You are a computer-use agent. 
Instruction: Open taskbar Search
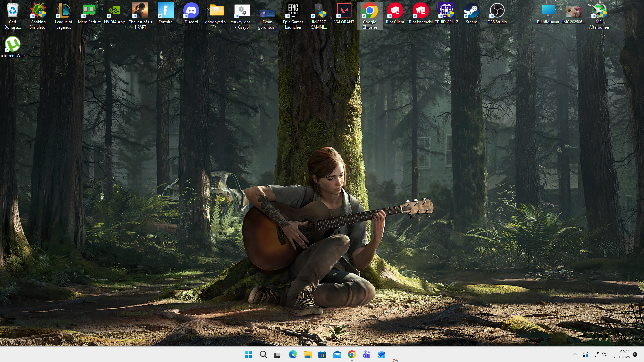(263, 354)
